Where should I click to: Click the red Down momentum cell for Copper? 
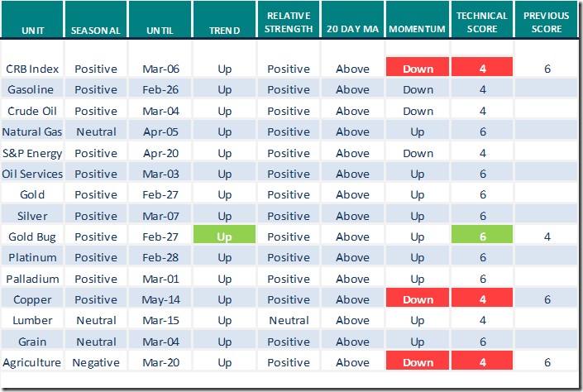(418, 299)
